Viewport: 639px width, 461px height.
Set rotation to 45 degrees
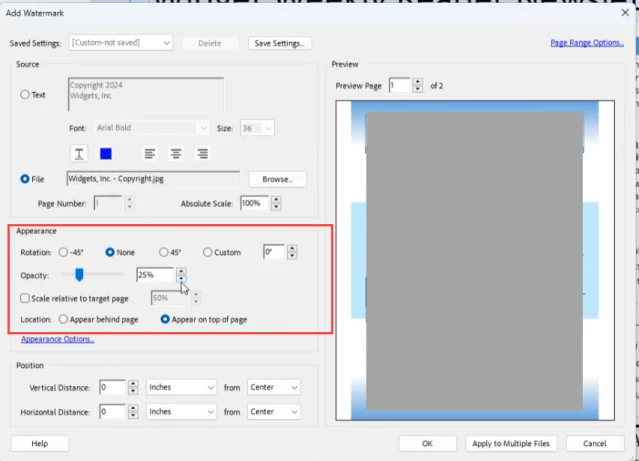click(163, 252)
